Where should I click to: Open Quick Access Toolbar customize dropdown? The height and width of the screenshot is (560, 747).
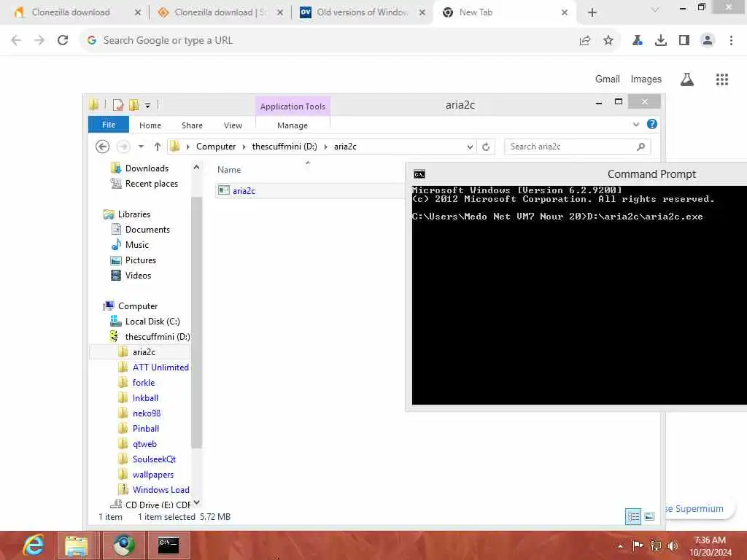point(147,105)
